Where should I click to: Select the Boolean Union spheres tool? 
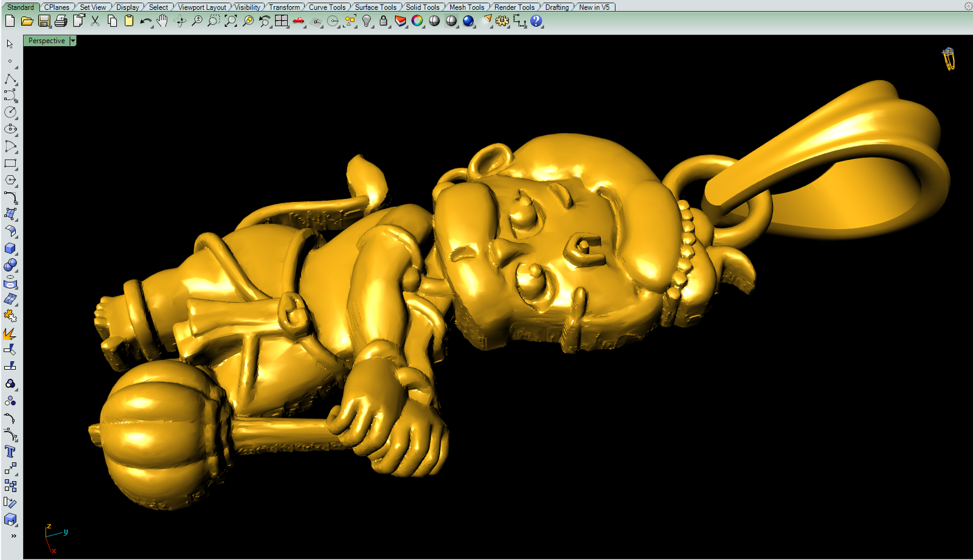coord(10,266)
